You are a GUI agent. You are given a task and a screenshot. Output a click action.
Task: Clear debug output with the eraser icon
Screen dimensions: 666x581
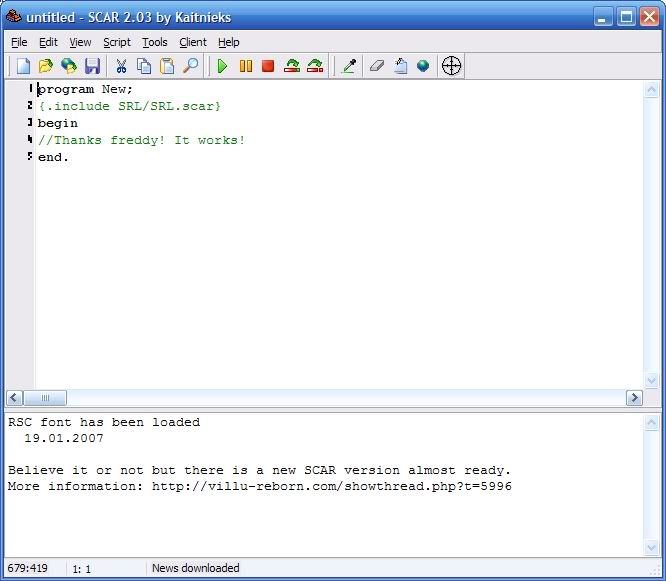point(377,66)
